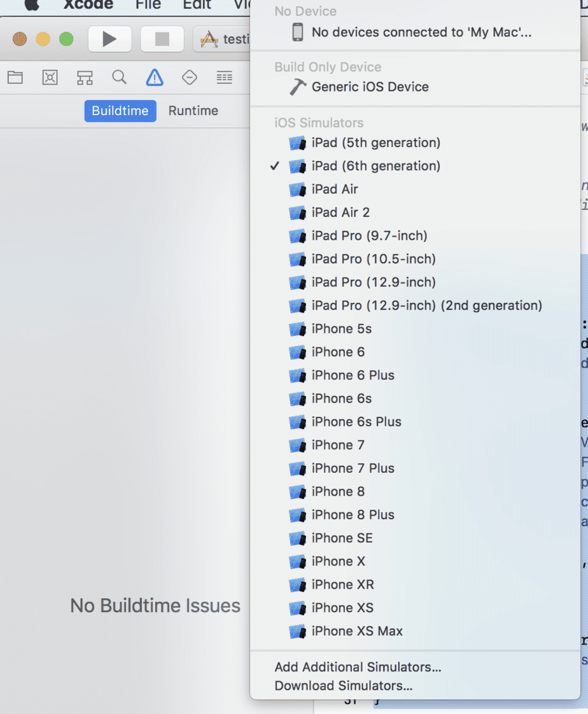The width and height of the screenshot is (588, 714).
Task: Switch to the Runtime tab
Action: point(193,111)
